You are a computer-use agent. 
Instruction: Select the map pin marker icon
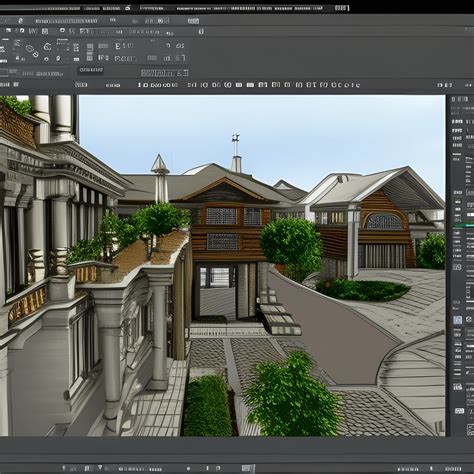point(58,59)
